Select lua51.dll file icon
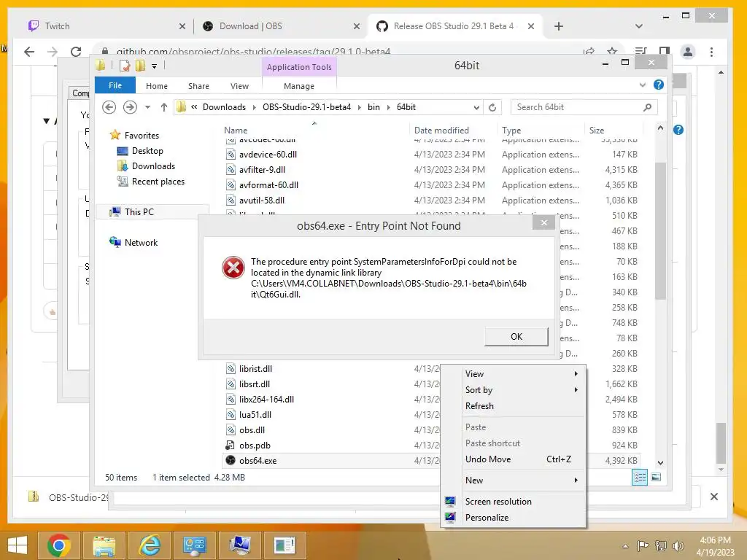747x560 pixels. (231, 414)
